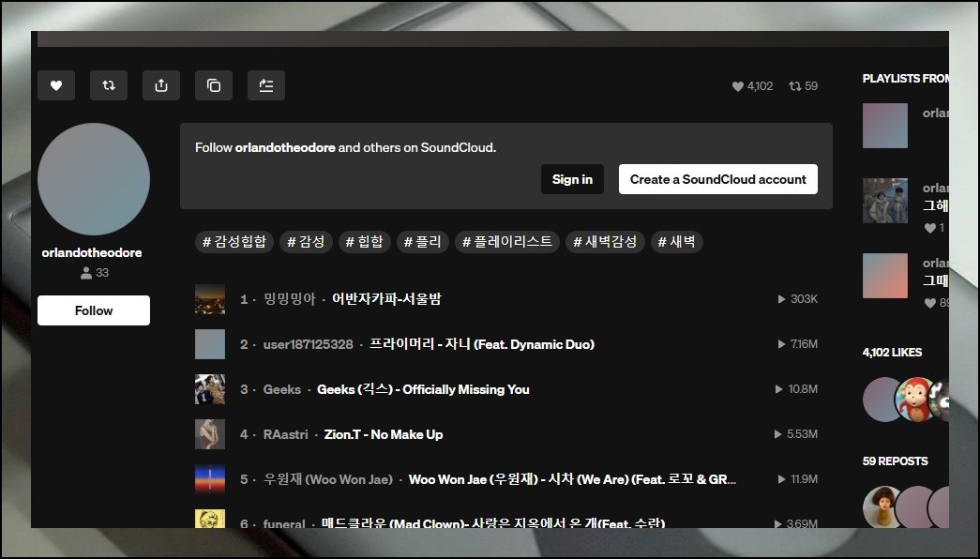Play the track 어반자카파-서울밤
The width and height of the screenshot is (980, 559).
coord(386,299)
